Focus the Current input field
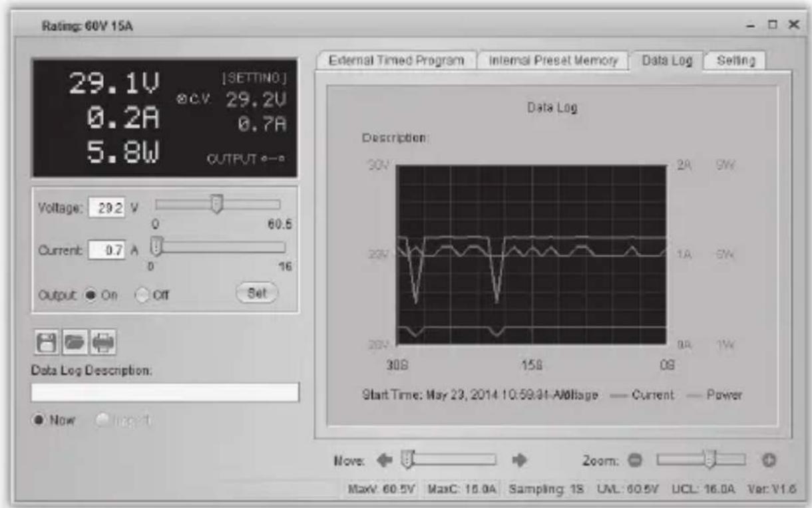This screenshot has height=508, width=812. [x=107, y=251]
